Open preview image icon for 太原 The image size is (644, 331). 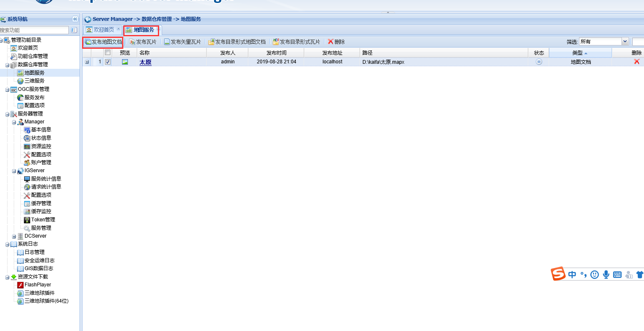125,62
